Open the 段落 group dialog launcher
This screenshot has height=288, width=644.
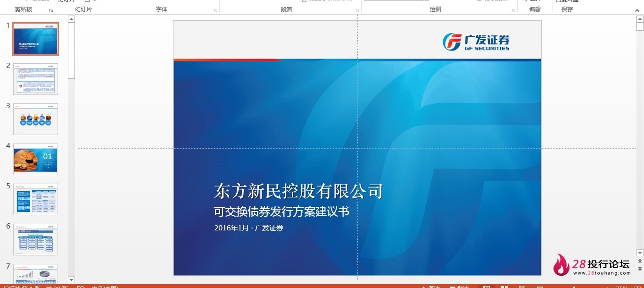tap(357, 10)
